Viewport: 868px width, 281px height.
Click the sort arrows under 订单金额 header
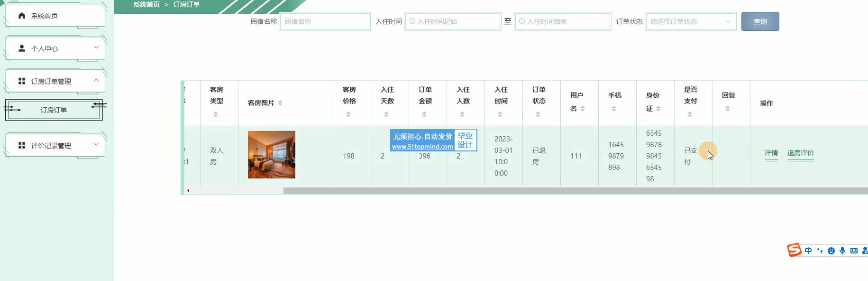coord(424,114)
